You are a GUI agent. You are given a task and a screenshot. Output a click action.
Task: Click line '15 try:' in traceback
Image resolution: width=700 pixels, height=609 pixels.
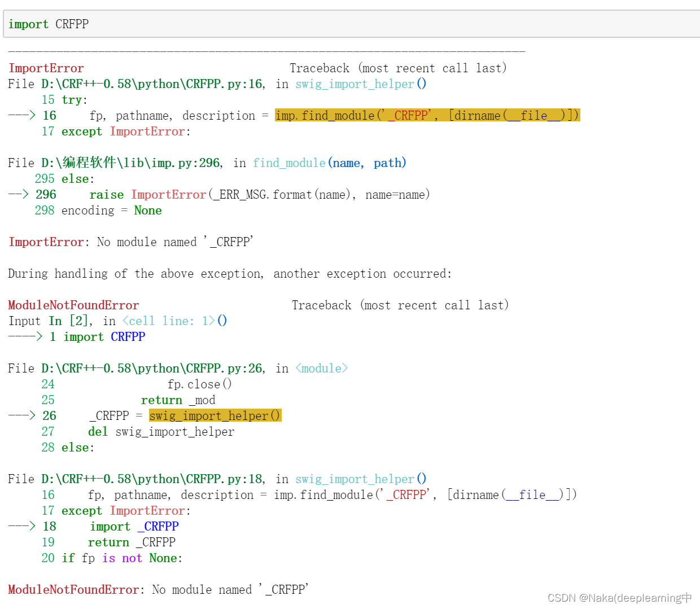tap(64, 100)
